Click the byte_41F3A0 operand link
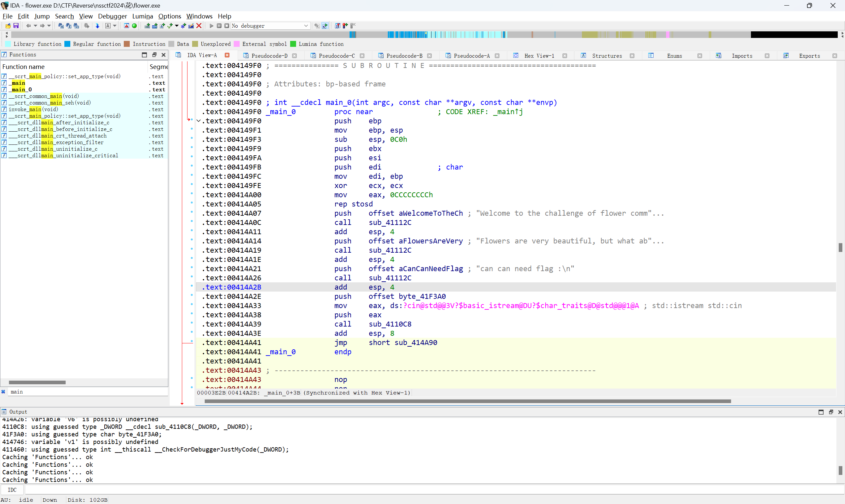The width and height of the screenshot is (845, 504). pyautogui.click(x=422, y=296)
